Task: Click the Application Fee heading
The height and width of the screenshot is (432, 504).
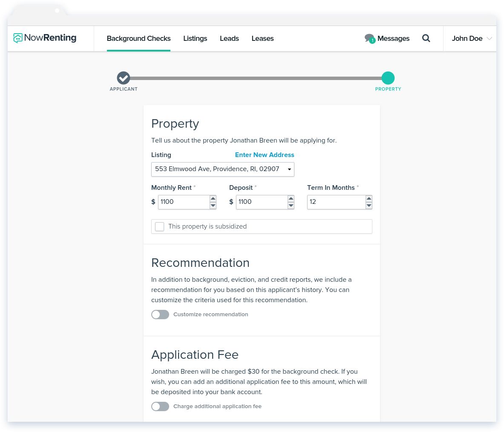Action: pos(195,355)
